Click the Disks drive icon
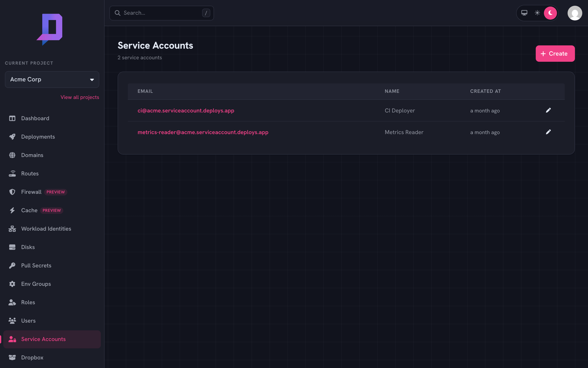The image size is (588, 368). pos(12,247)
